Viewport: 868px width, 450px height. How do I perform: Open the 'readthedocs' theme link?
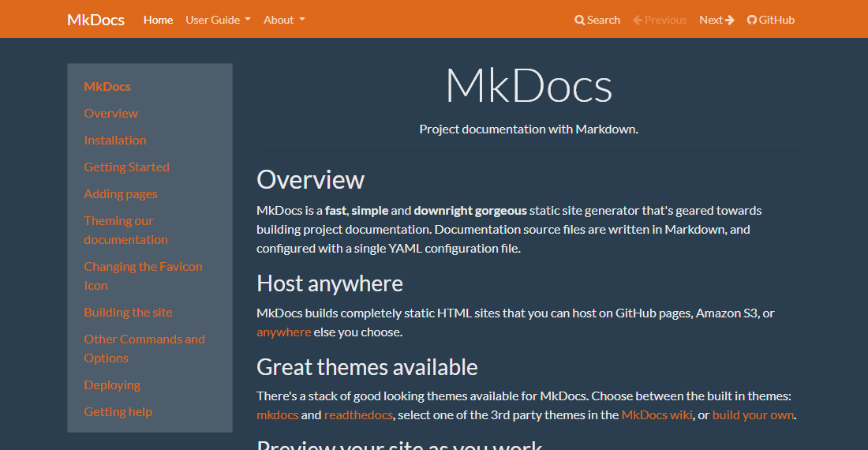pos(358,415)
